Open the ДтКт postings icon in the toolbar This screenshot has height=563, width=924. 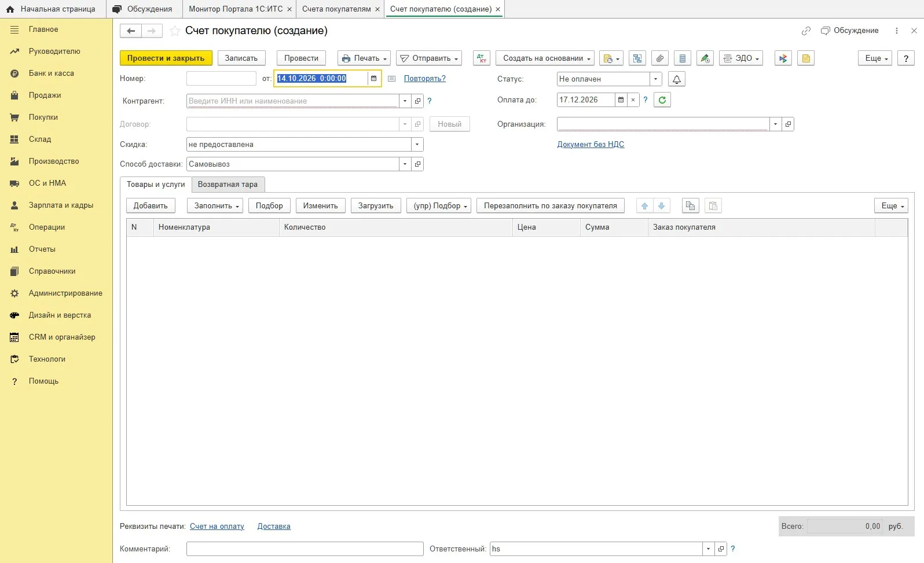[x=482, y=58]
